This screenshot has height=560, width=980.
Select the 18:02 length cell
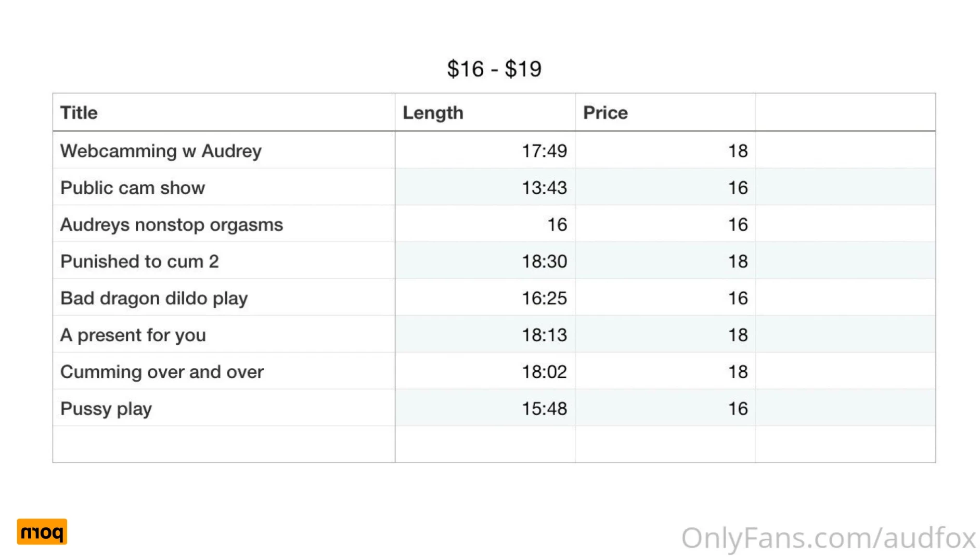pos(485,371)
